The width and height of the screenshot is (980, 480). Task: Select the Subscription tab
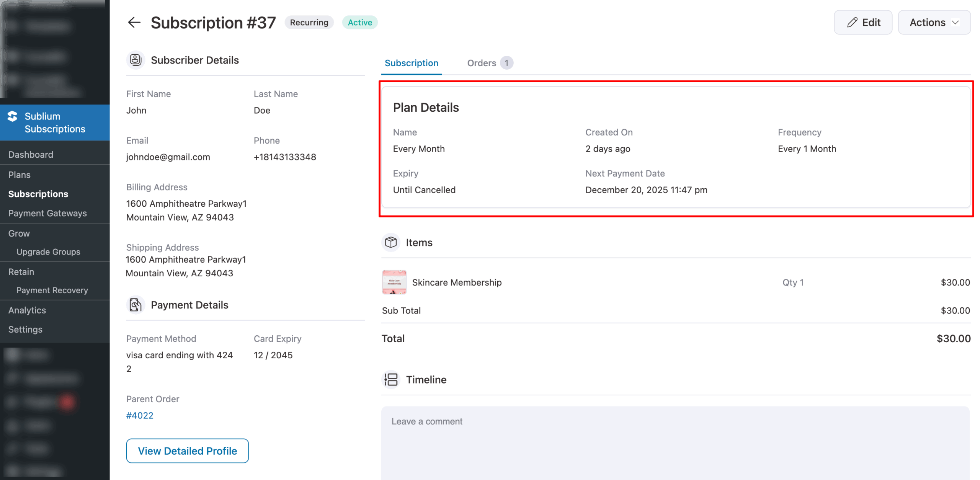pos(411,63)
